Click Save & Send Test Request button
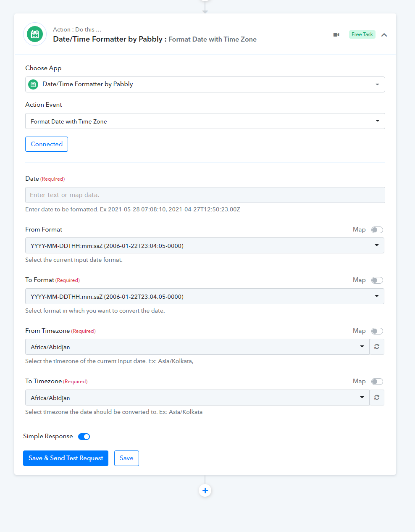This screenshot has width=415, height=532. pyautogui.click(x=66, y=458)
